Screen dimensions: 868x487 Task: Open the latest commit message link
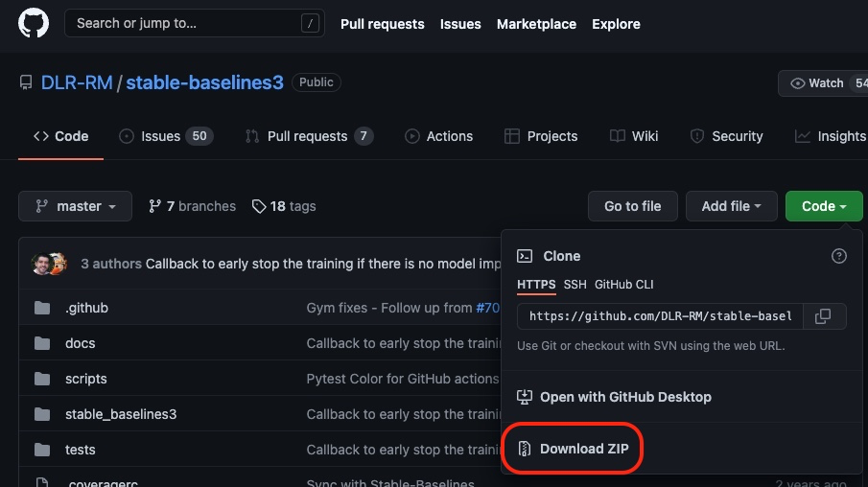(x=323, y=264)
